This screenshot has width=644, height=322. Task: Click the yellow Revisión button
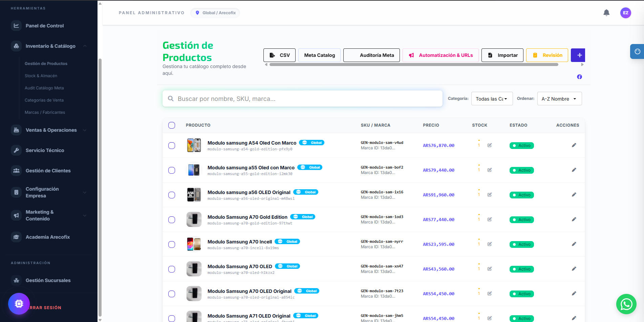547,55
